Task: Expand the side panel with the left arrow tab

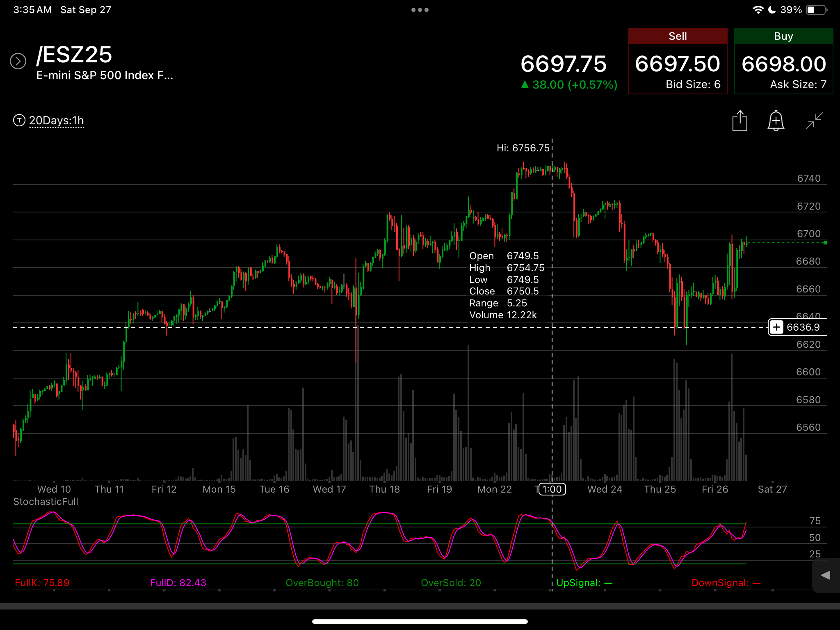Action: [826, 575]
